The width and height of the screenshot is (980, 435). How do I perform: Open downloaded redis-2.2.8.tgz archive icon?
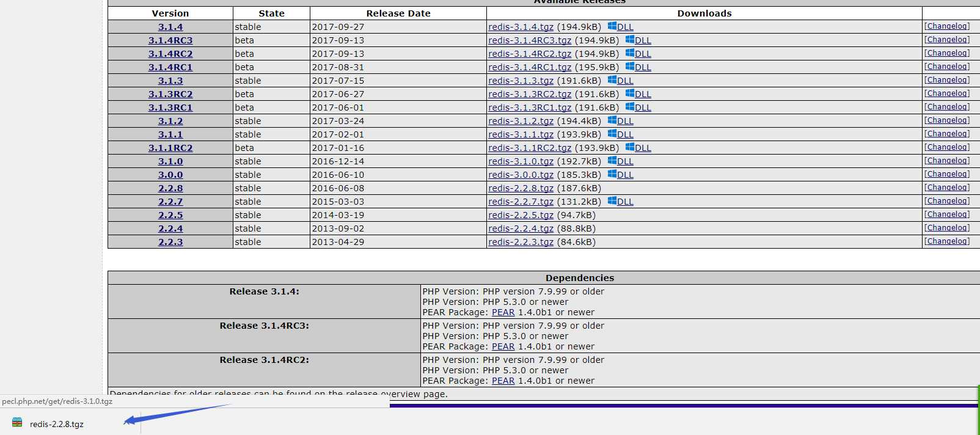point(17,423)
